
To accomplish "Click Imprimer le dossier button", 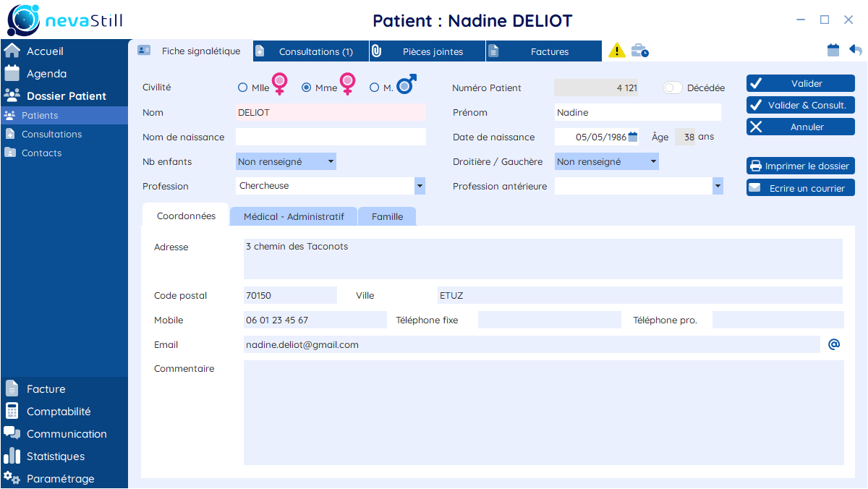I will click(800, 166).
